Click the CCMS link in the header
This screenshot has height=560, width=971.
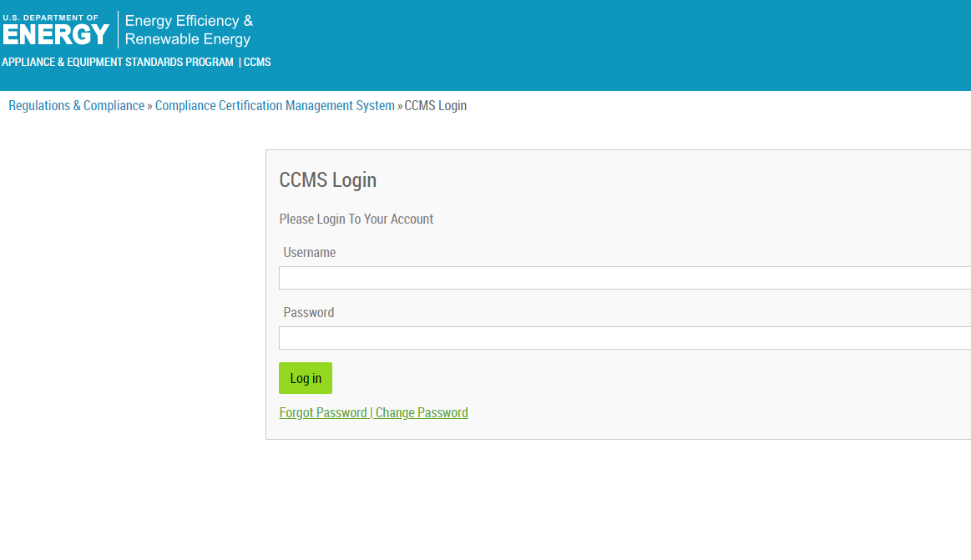point(257,63)
